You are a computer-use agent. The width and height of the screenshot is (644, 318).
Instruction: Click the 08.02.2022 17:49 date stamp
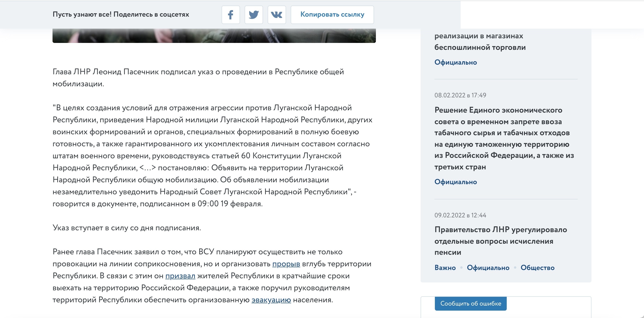pos(460,95)
